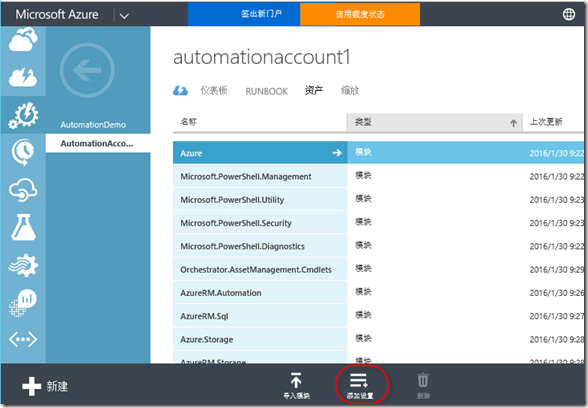Expand the Microsoft Azure dropdown chevron

[124, 16]
